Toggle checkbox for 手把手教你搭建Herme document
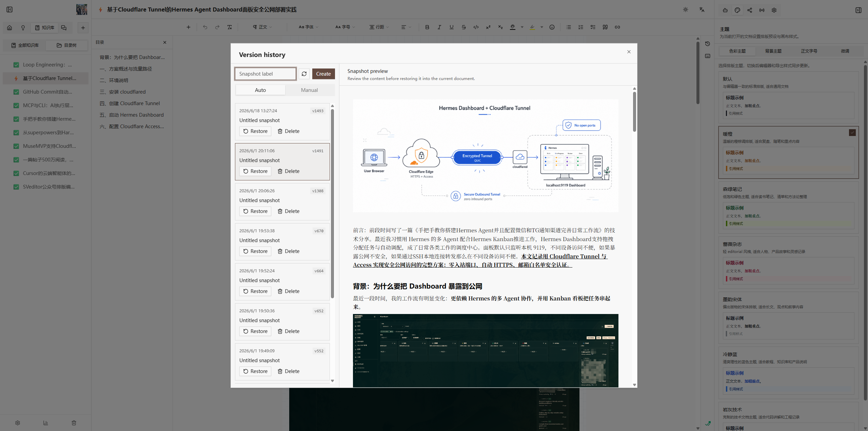The image size is (868, 431). (x=16, y=119)
